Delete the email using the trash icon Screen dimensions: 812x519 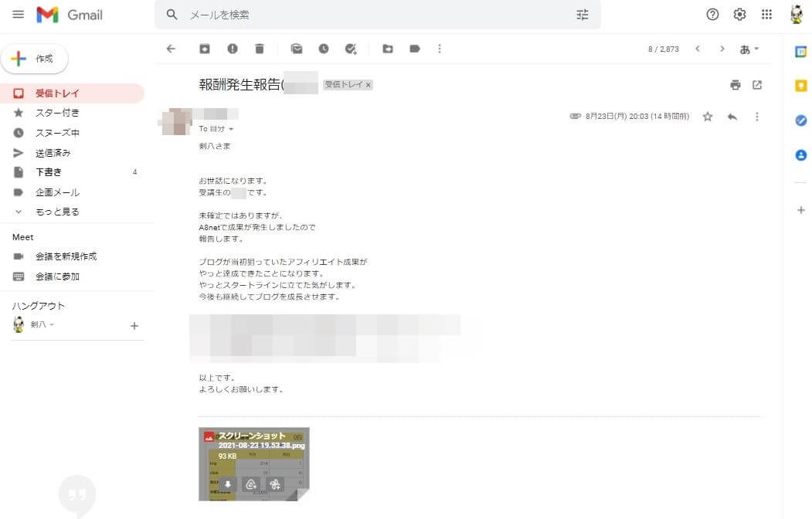pos(260,49)
